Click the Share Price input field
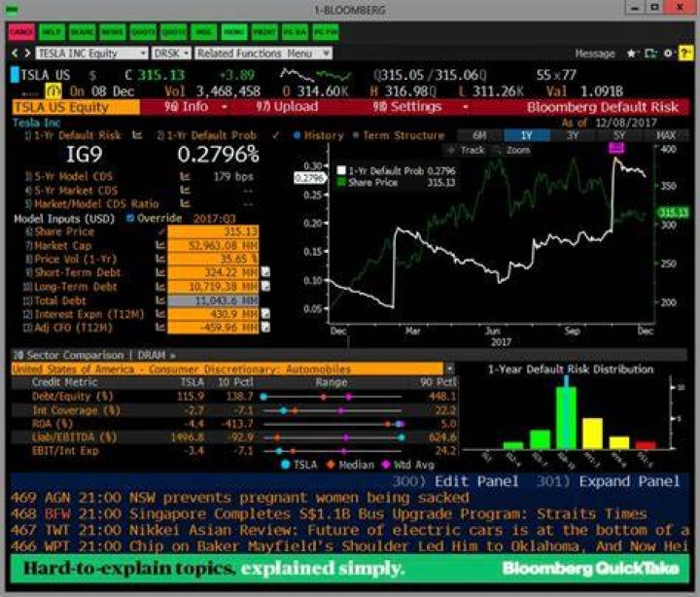 (x=213, y=231)
